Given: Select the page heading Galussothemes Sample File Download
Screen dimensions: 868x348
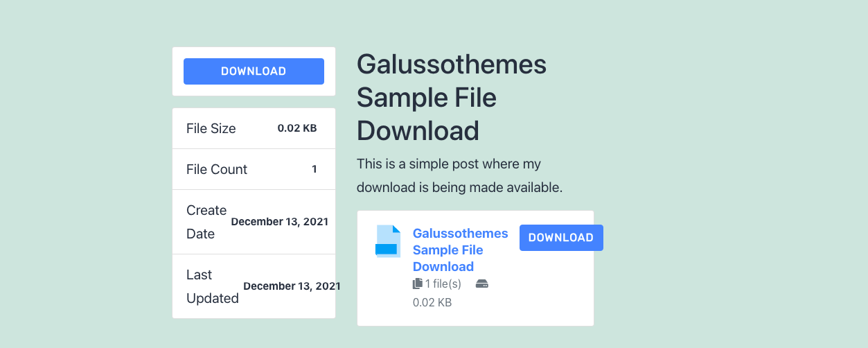Looking at the screenshot, I should click(x=452, y=98).
